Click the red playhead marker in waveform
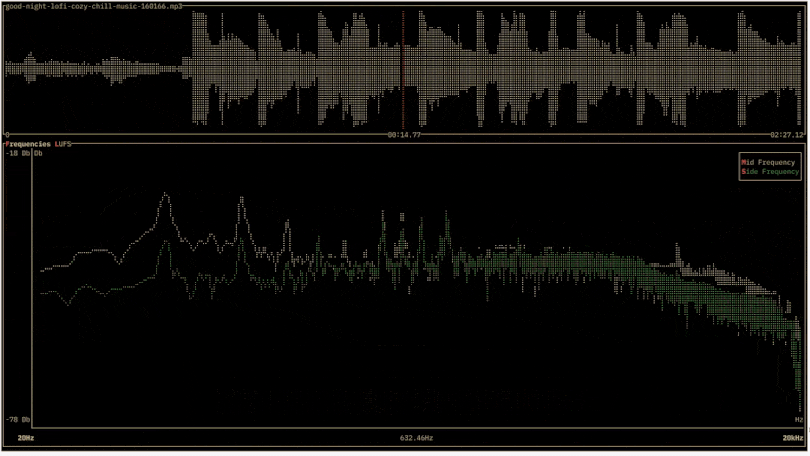810x456 pixels. click(403, 70)
